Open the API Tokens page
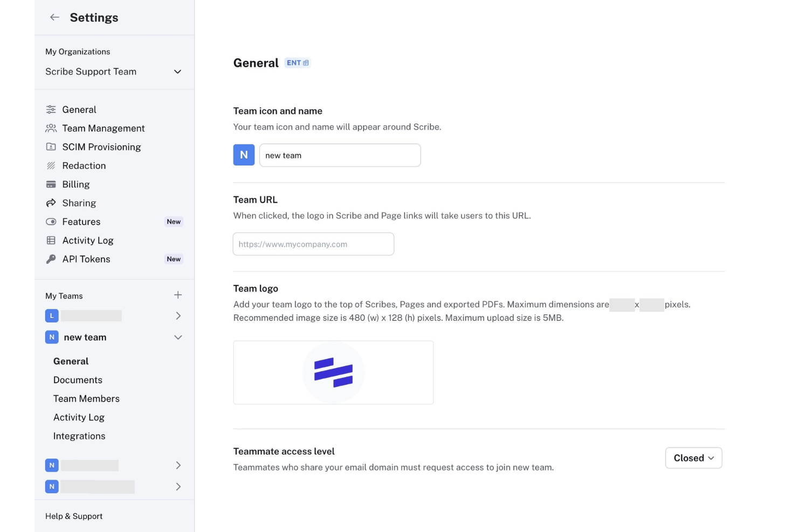Image resolution: width=798 pixels, height=532 pixels. 86,259
